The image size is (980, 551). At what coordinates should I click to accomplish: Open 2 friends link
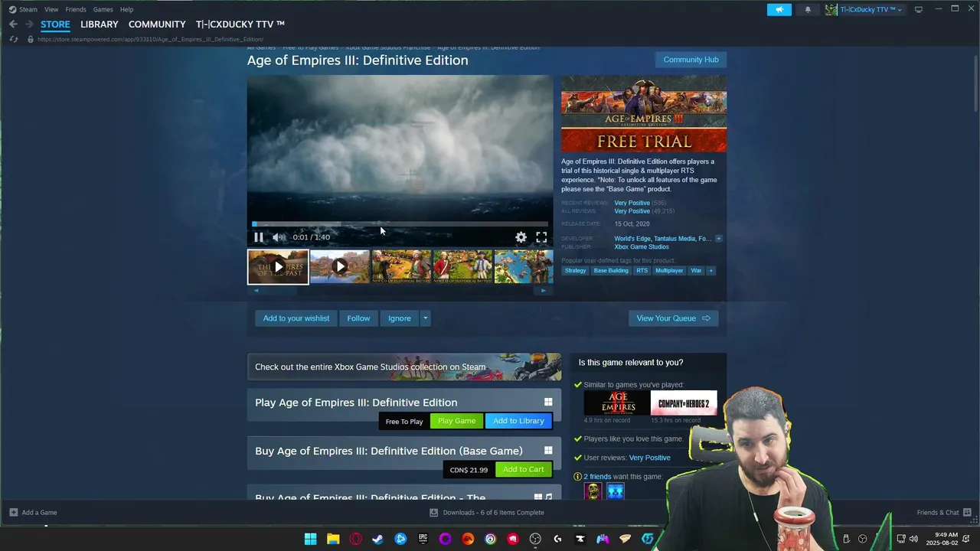(x=598, y=477)
